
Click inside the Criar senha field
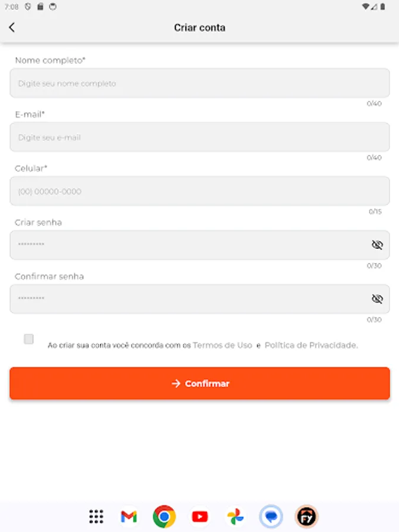pos(177,245)
